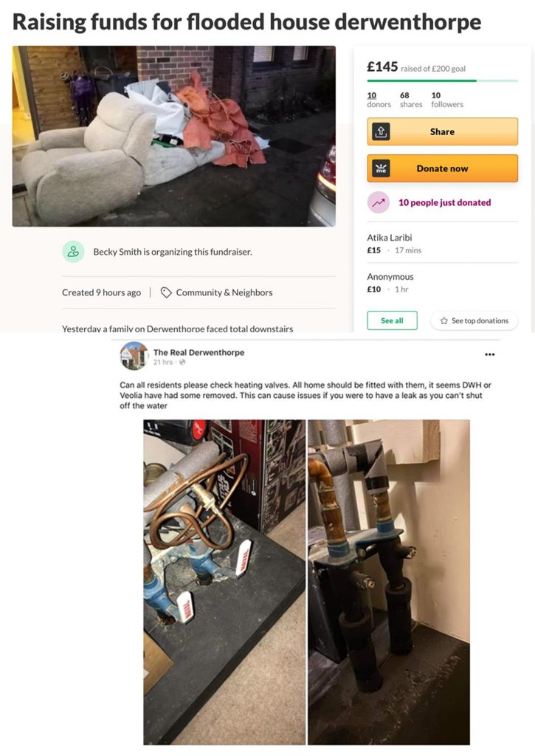
Task: Click the Share button
Action: (x=443, y=131)
